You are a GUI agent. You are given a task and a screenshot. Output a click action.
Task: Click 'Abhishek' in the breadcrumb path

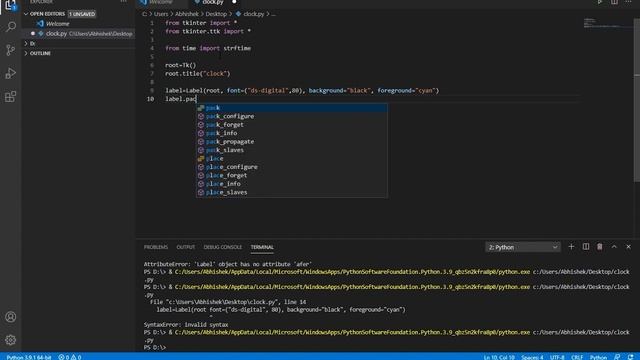tap(187, 14)
